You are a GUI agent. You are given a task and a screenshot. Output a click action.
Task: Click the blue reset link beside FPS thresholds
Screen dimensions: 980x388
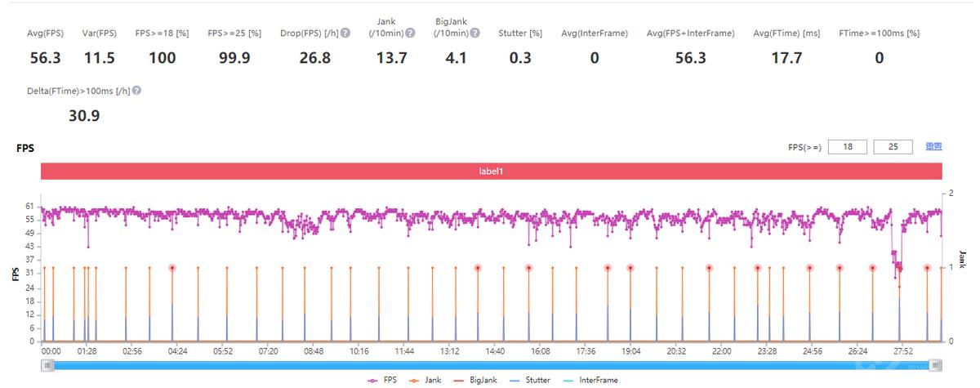pyautogui.click(x=933, y=147)
